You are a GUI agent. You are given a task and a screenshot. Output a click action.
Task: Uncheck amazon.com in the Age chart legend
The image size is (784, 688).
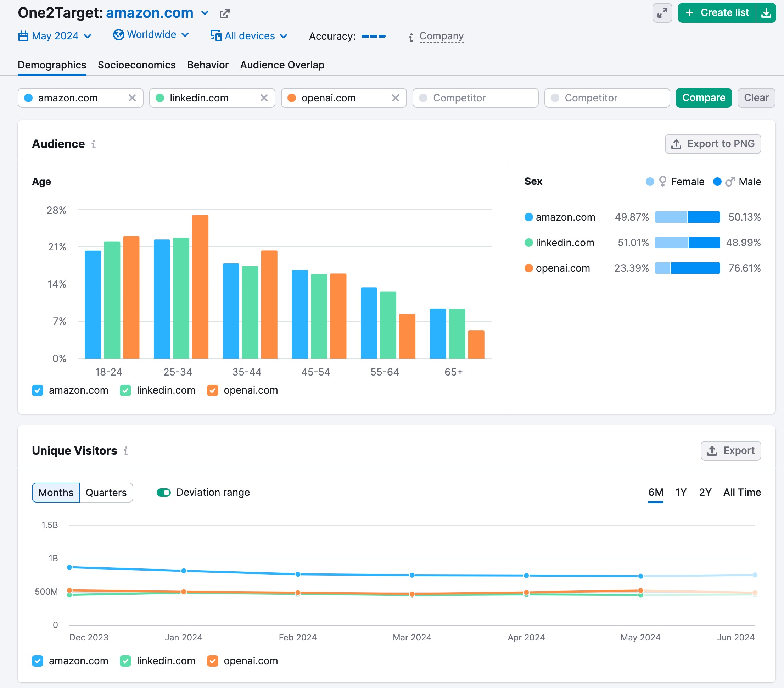(38, 390)
